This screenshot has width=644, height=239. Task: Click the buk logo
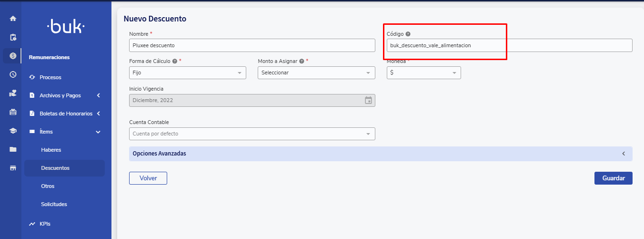coord(66,28)
